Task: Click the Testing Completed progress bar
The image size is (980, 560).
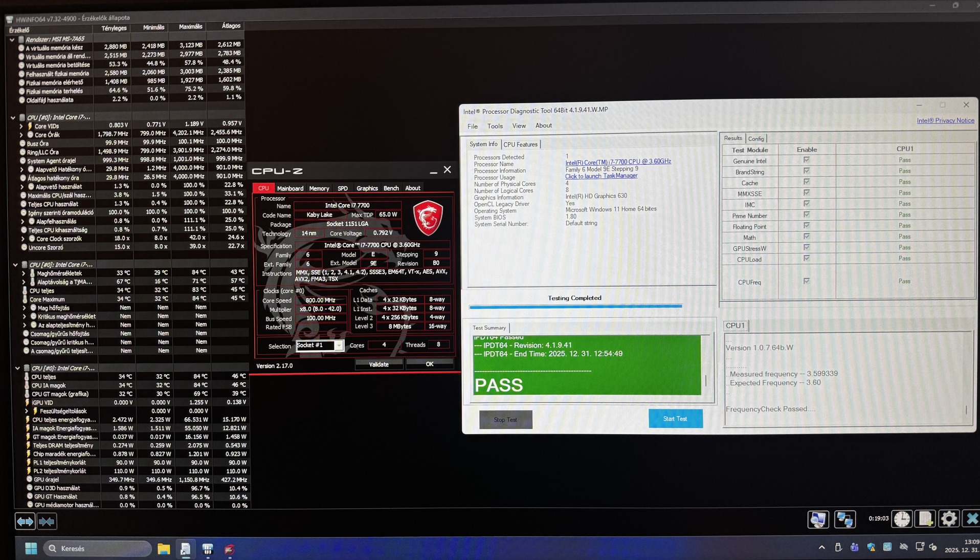Action: point(575,307)
